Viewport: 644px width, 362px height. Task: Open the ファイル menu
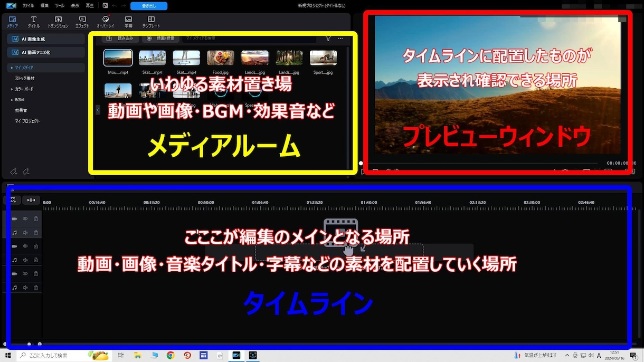click(x=28, y=5)
